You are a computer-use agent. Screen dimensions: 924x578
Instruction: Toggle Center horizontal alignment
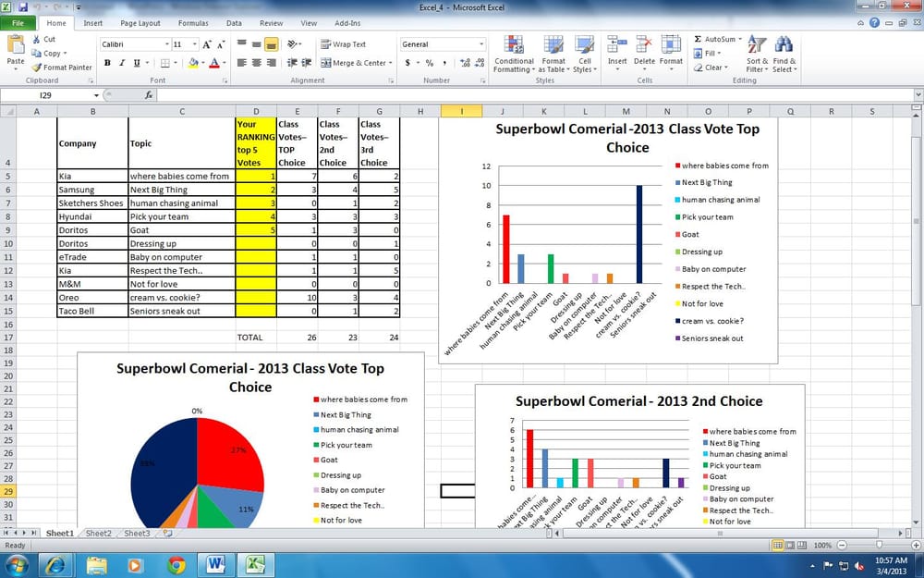click(x=256, y=63)
